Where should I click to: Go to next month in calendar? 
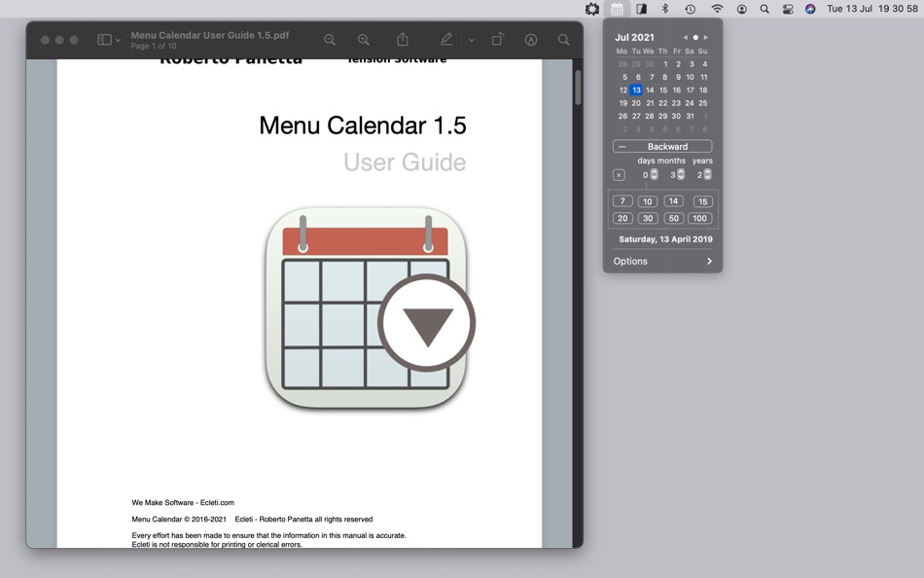point(706,37)
